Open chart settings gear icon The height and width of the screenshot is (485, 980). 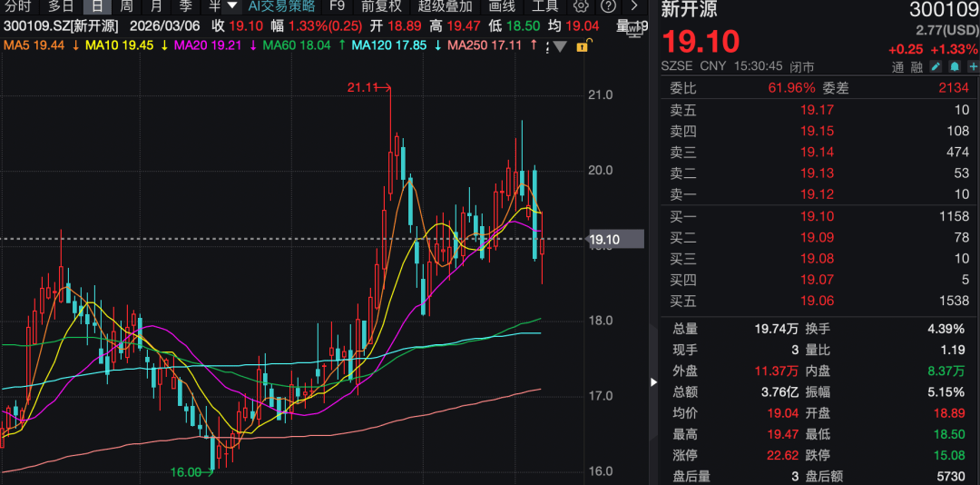click(x=582, y=6)
